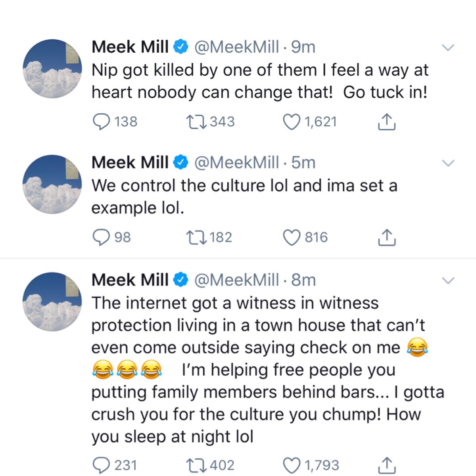Retweet the 'We control the culture' tweet
This screenshot has width=476, height=476.
pos(197,237)
